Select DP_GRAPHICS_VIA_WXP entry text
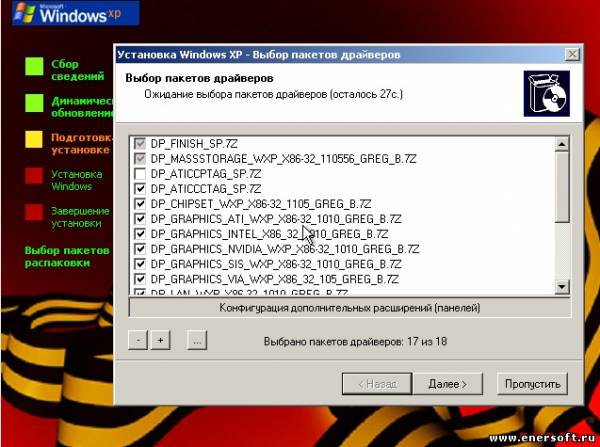The image size is (600, 447). point(275,279)
